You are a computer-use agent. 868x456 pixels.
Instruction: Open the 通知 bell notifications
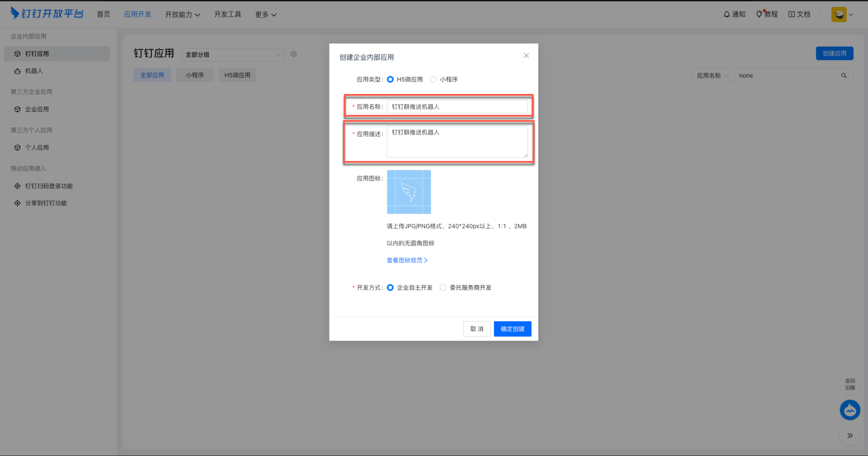pos(734,14)
